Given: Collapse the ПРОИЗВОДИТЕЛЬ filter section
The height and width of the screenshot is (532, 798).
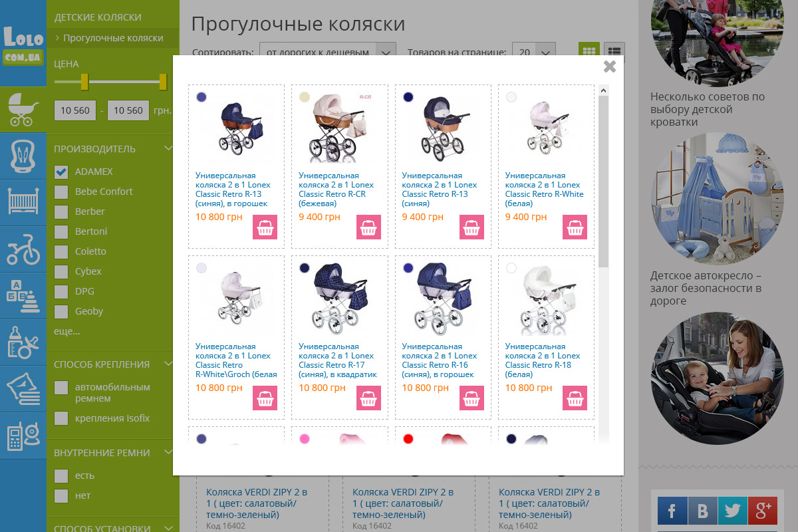Looking at the screenshot, I should click(168, 149).
